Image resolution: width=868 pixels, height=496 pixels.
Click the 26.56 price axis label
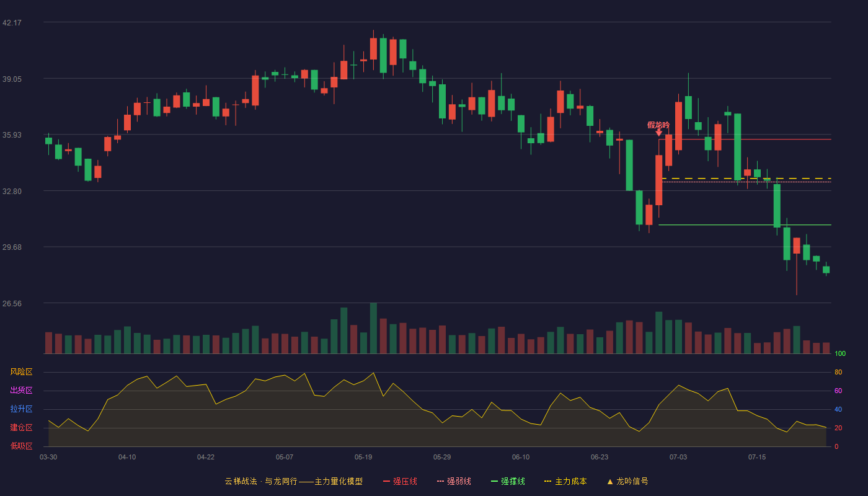[x=12, y=304]
